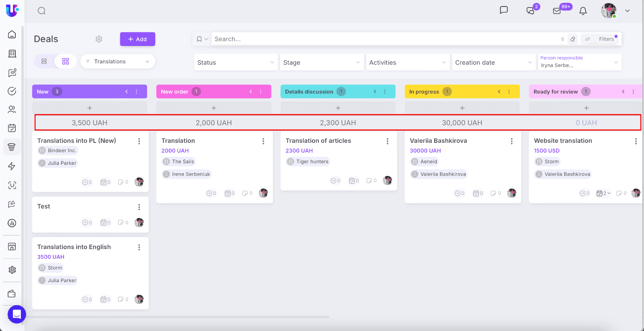Click the search magnifier icon in top bar
The height and width of the screenshot is (331, 644).
tap(41, 11)
